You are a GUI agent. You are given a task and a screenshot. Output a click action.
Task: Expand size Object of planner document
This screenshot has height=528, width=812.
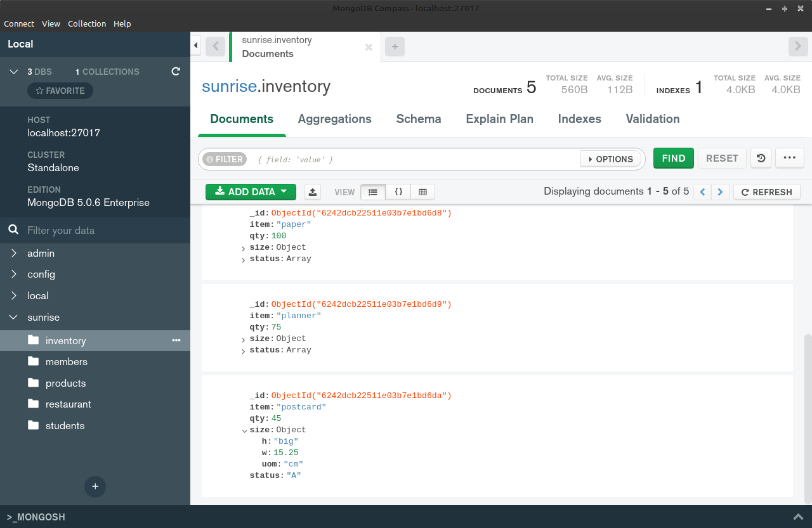click(x=244, y=340)
